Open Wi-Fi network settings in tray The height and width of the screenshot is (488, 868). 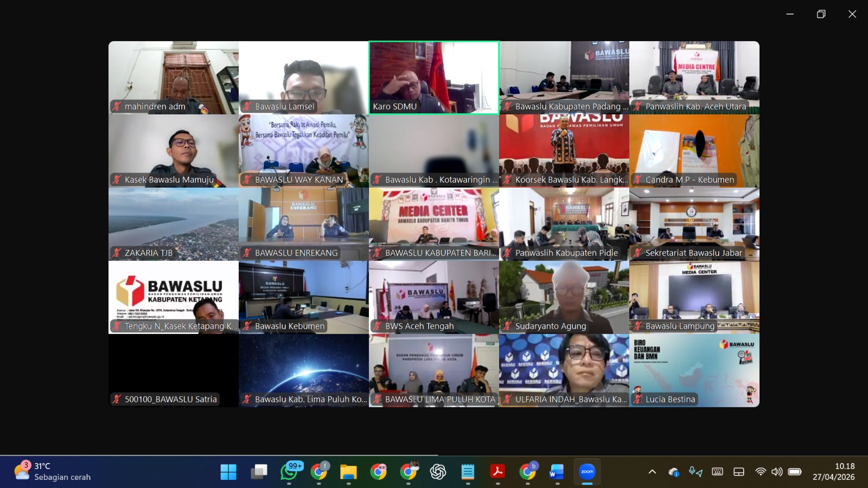tap(761, 472)
